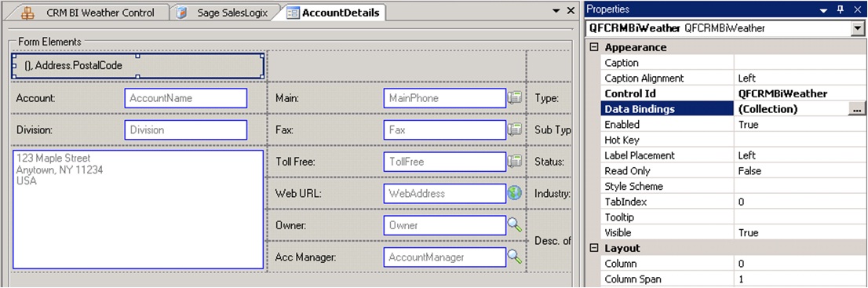The width and height of the screenshot is (868, 288).
Task: Click the Read Only property value False
Action: click(749, 171)
